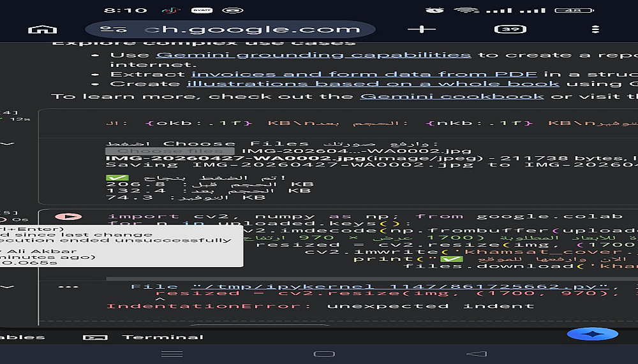The image size is (638, 364).
Task: Click the cv2.imwrite khamsat_cover code line
Action: pyautogui.click(x=471, y=252)
